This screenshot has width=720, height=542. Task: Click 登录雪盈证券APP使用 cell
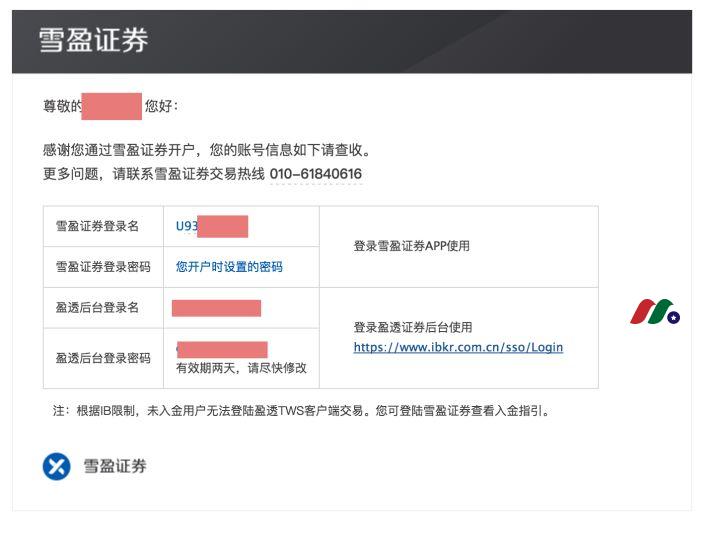pyautogui.click(x=459, y=247)
